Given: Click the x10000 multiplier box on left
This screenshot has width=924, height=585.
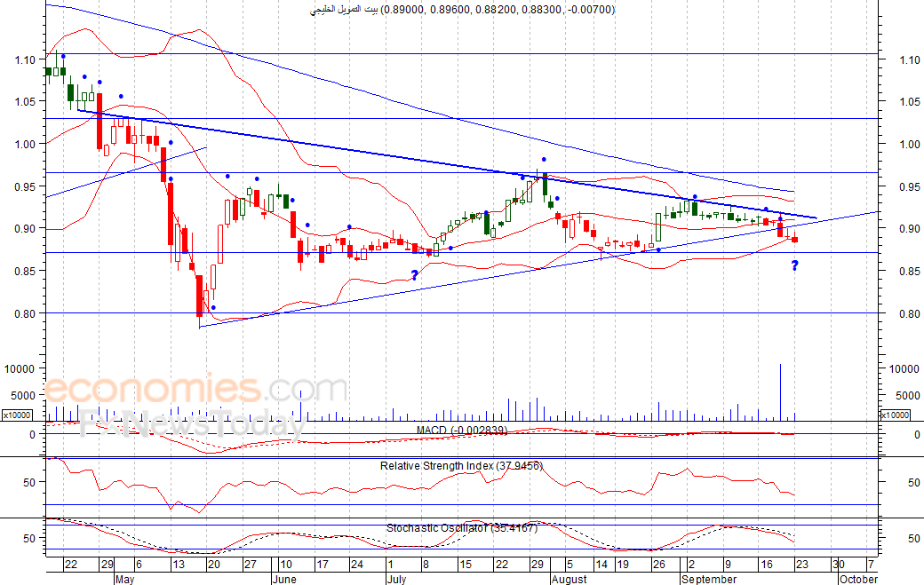Looking at the screenshot, I should coord(17,415).
